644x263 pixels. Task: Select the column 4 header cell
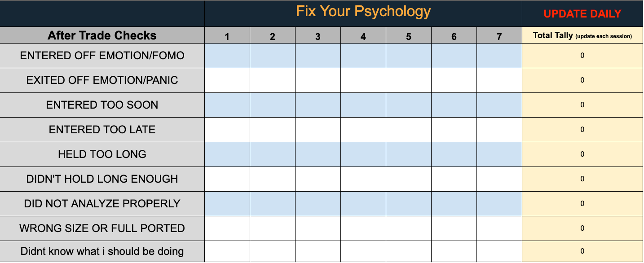363,36
